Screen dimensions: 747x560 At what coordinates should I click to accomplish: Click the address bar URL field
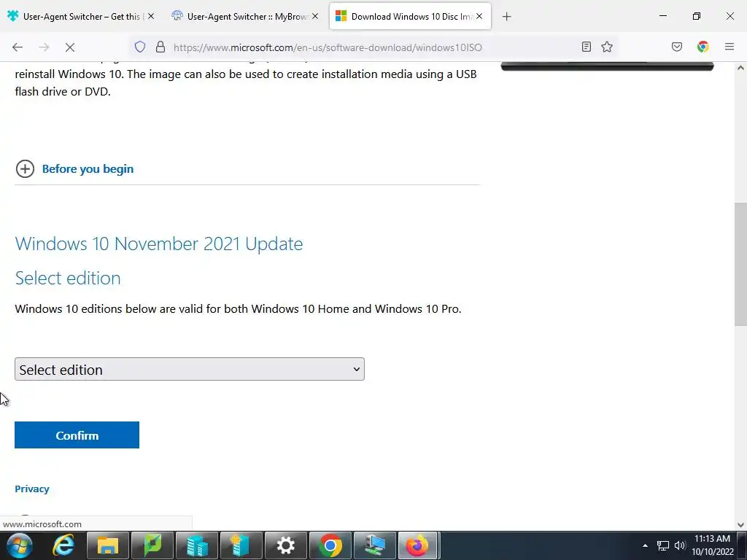328,47
